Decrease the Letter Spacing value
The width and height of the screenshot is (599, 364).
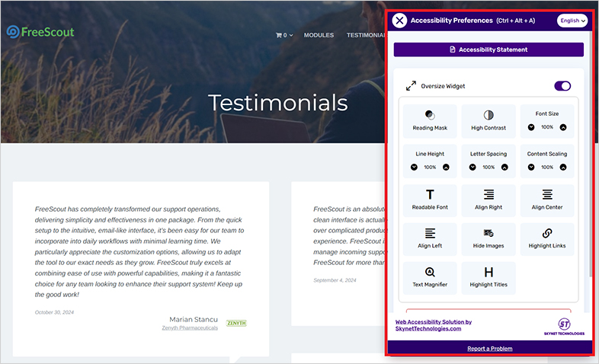point(472,167)
